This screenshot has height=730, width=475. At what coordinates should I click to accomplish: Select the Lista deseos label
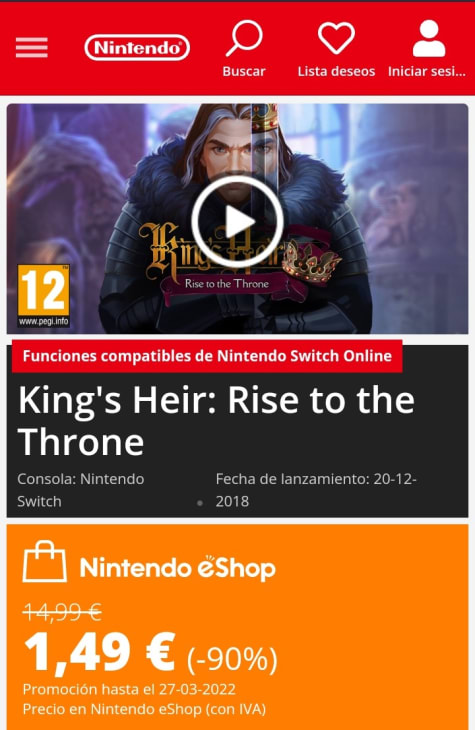(336, 71)
